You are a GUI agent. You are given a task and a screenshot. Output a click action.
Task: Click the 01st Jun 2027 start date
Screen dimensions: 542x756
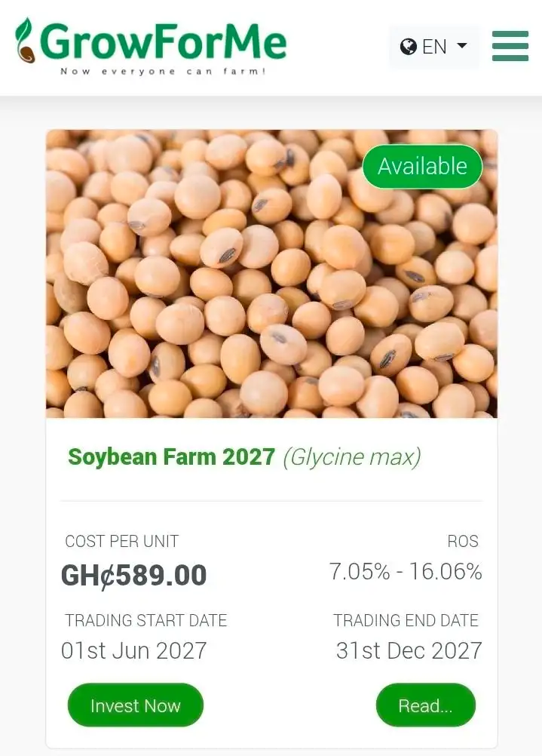coord(134,650)
